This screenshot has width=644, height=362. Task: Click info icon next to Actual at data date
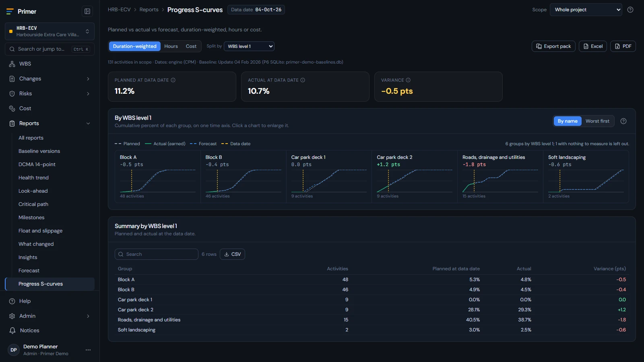pos(303,80)
